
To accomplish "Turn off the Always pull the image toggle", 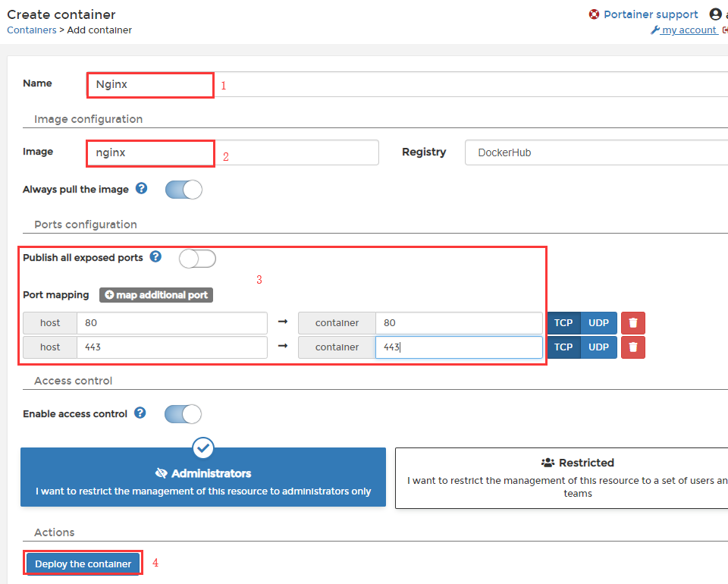I will tap(182, 189).
